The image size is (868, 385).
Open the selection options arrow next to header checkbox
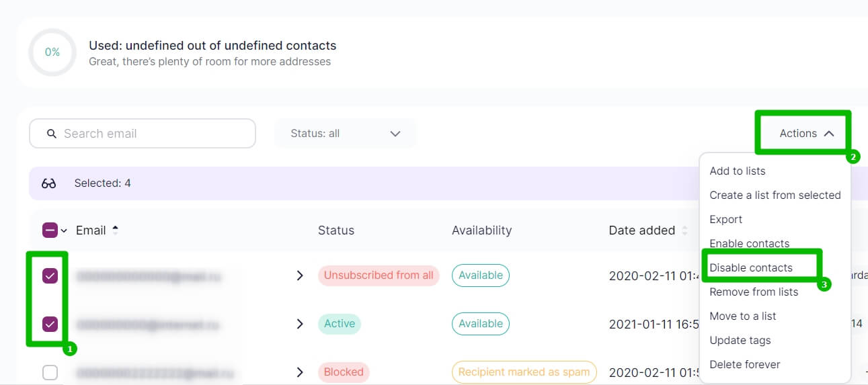[x=64, y=231]
